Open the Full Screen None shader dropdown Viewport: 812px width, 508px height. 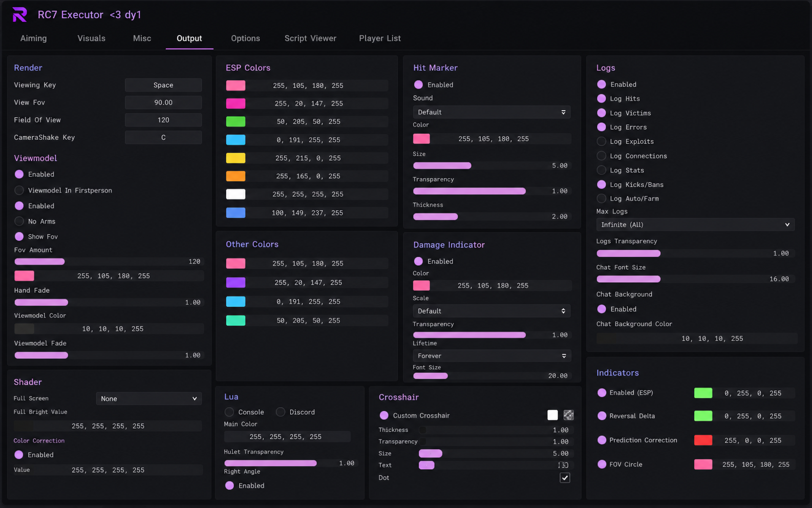pos(149,398)
